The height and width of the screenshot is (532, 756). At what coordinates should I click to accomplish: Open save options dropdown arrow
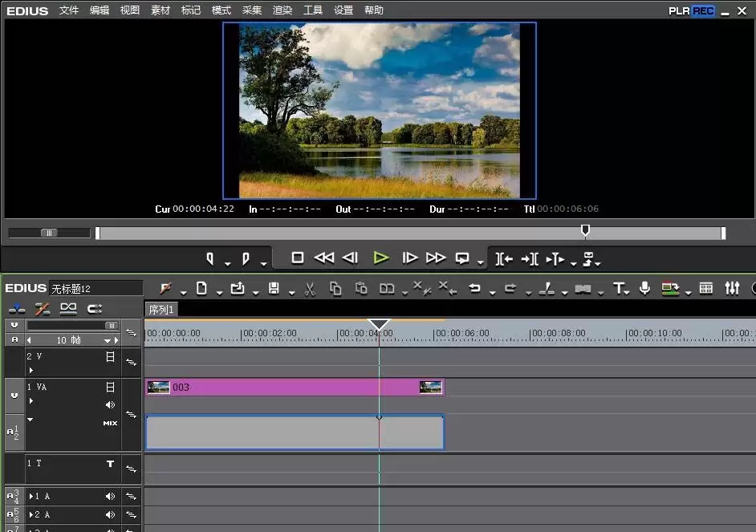291,293
